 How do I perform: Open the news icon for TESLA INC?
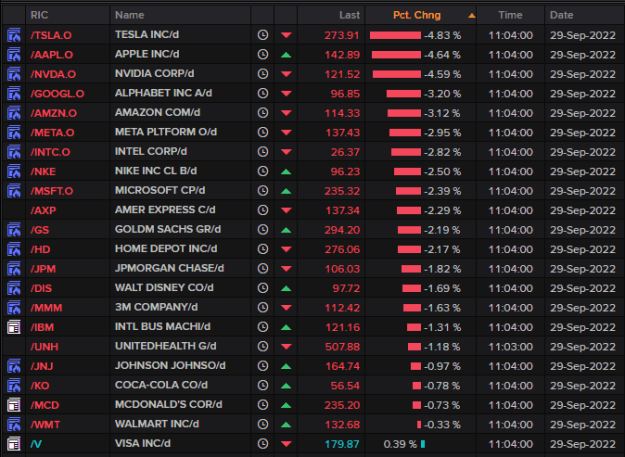coord(14,35)
